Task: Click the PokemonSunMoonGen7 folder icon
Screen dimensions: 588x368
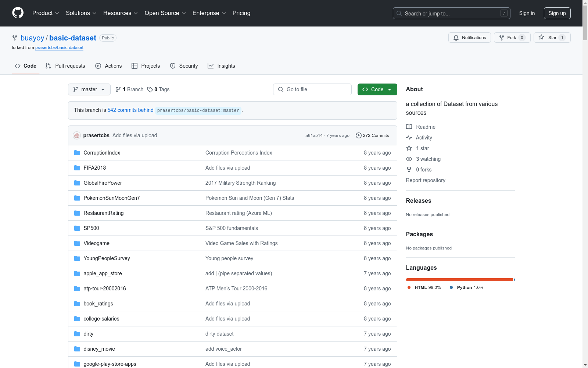Action: tap(77, 198)
